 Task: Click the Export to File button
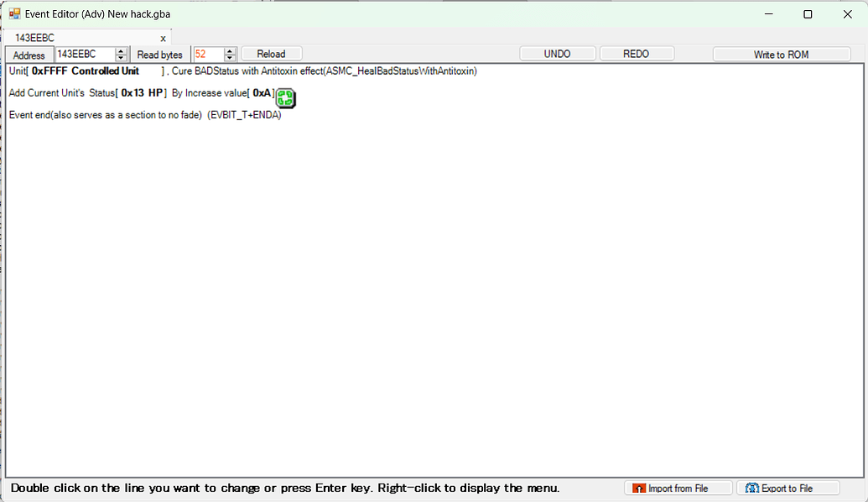tap(787, 488)
